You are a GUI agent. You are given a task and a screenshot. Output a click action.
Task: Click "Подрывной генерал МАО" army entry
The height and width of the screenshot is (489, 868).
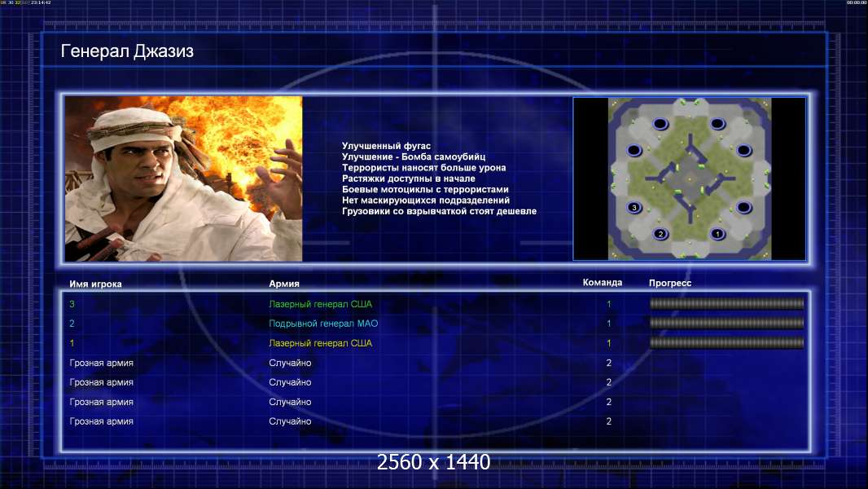pyautogui.click(x=323, y=324)
